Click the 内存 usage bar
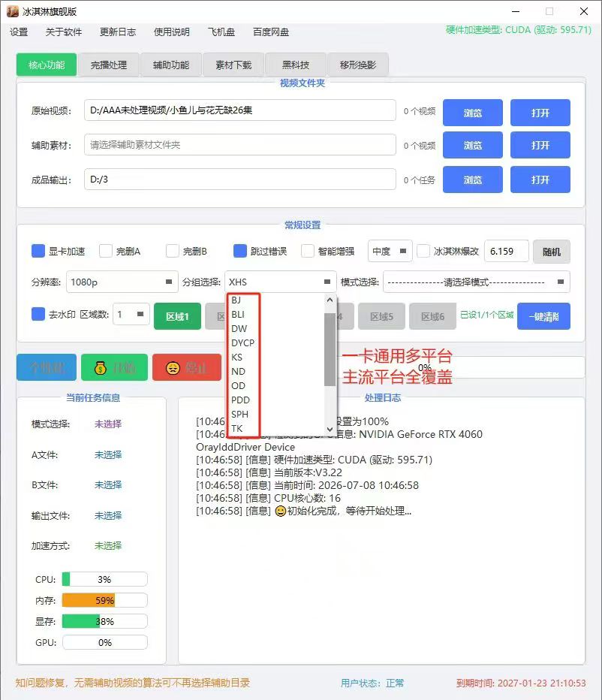This screenshot has height=700, width=602. pos(105,600)
